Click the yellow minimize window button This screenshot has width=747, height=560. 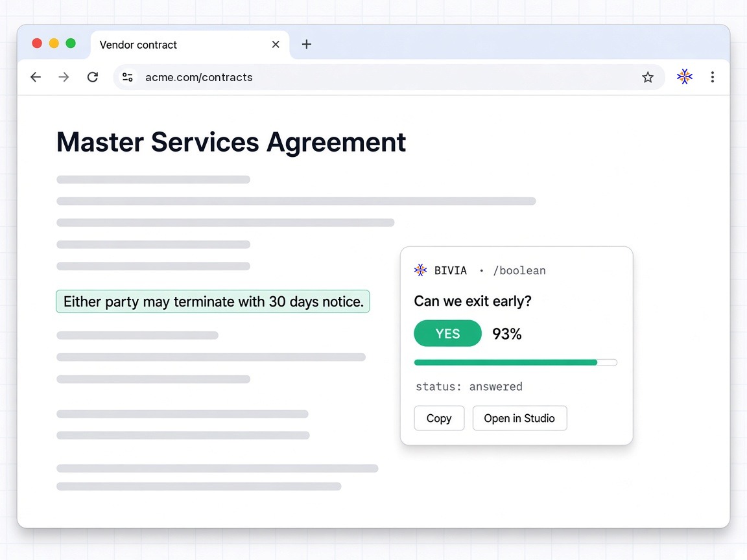tap(54, 43)
